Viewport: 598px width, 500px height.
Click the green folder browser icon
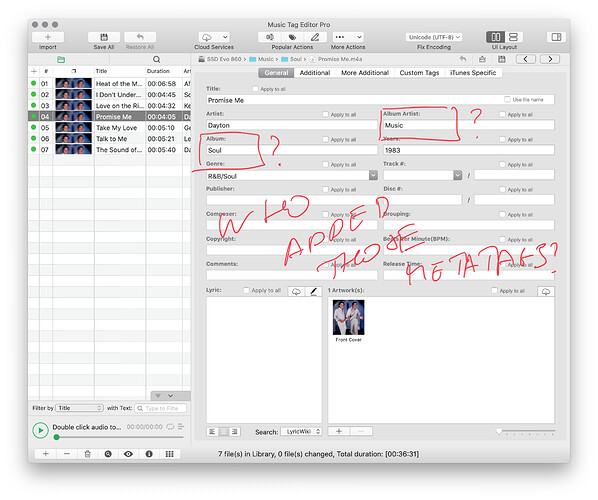61,59
